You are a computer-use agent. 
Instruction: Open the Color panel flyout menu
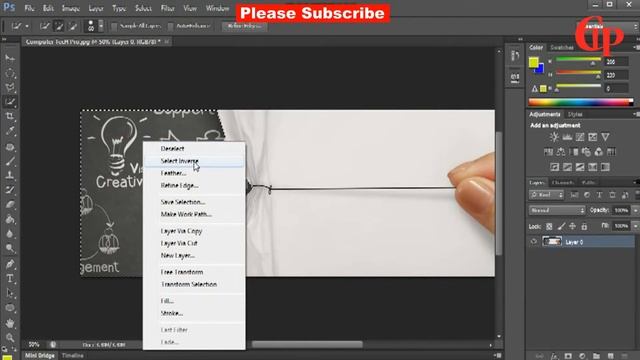tap(636, 47)
